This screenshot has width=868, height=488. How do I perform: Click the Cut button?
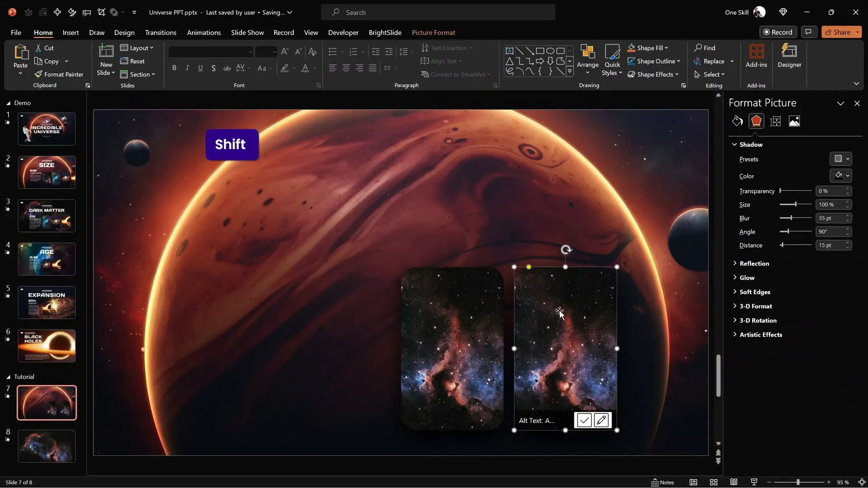[x=44, y=48]
